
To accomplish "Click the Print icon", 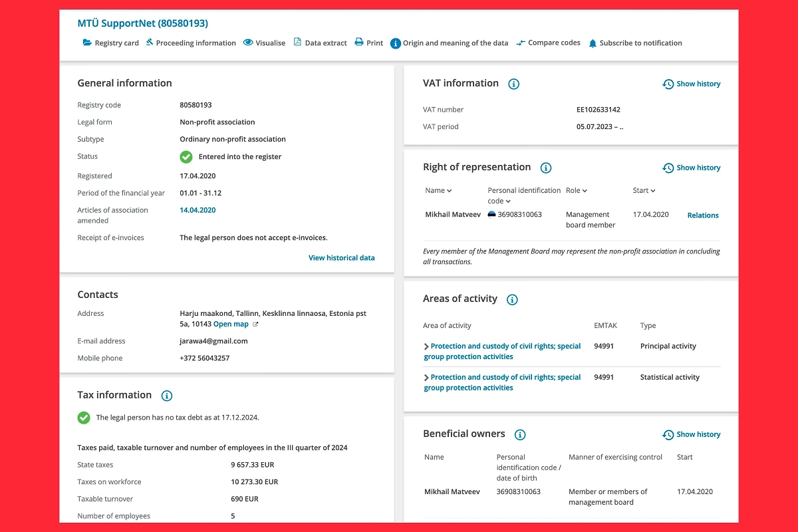I will pyautogui.click(x=358, y=43).
